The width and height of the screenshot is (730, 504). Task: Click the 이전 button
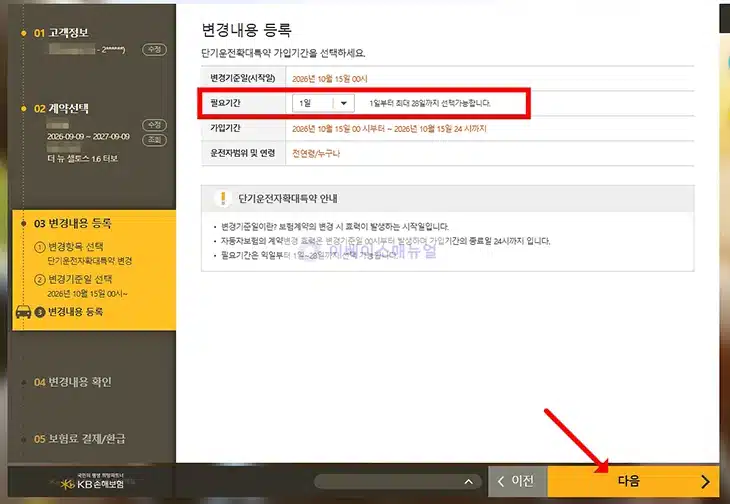(518, 481)
